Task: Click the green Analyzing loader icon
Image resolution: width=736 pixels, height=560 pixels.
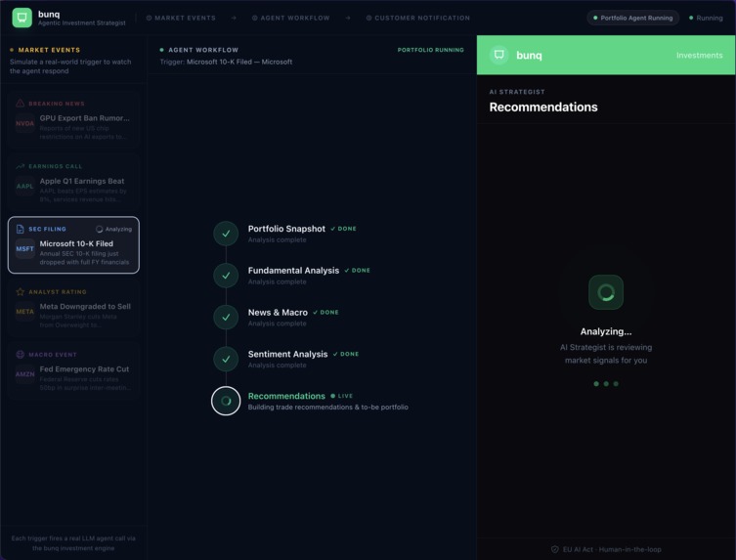Action: tap(606, 292)
